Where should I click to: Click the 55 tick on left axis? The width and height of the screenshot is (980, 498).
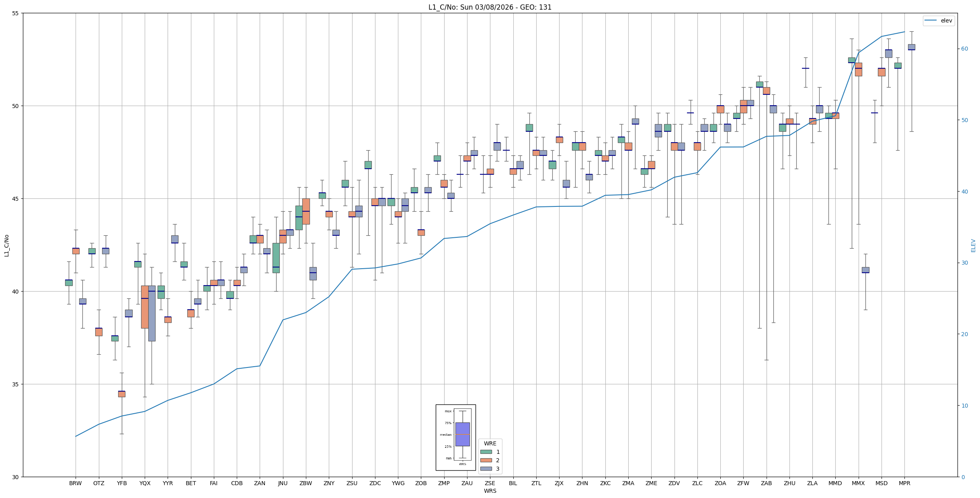tap(16, 13)
